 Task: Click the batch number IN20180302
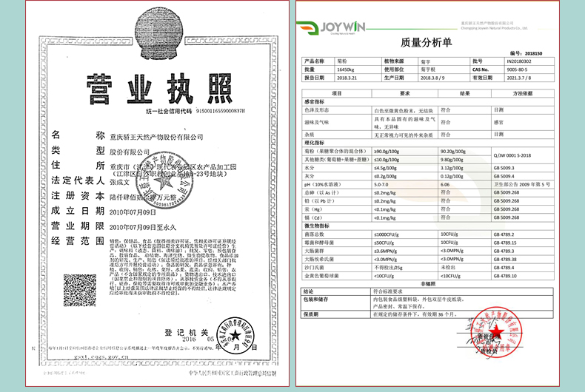(x=519, y=61)
